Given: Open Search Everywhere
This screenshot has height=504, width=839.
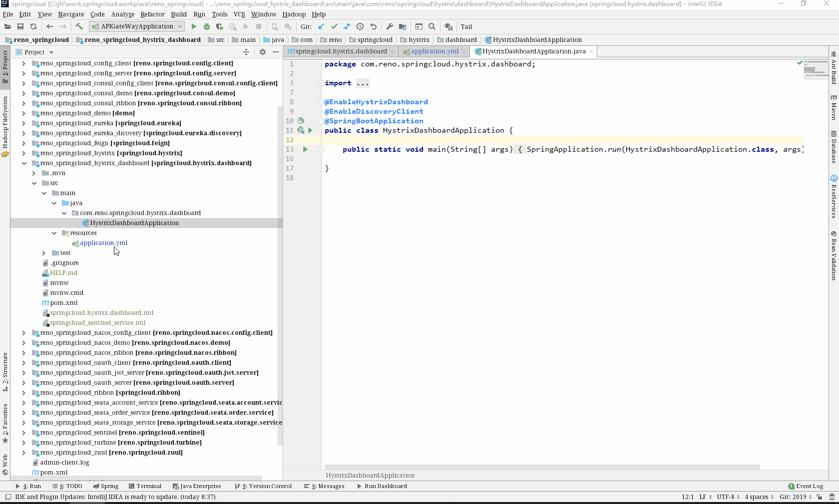Looking at the screenshot, I should coord(431,26).
